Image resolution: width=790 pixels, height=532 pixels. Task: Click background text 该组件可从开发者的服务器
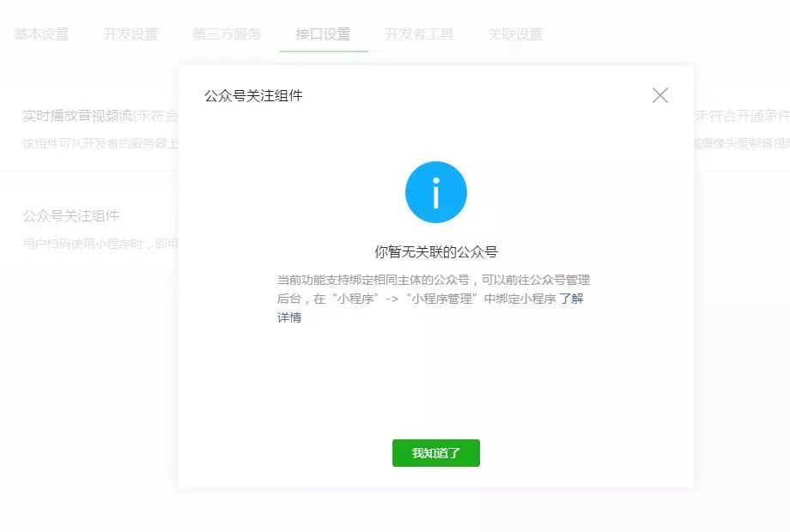coord(100,143)
